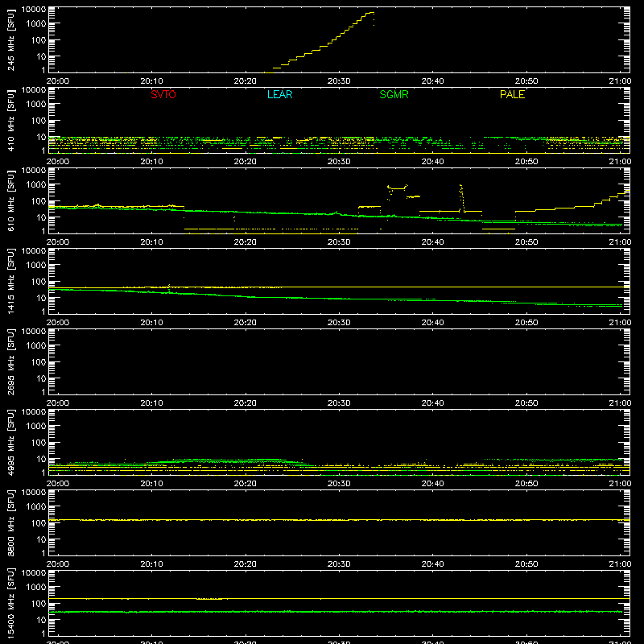This screenshot has height=644, width=644.
Task: Select the 245 MHz [SFU] axis title
Action: (x=10, y=39)
